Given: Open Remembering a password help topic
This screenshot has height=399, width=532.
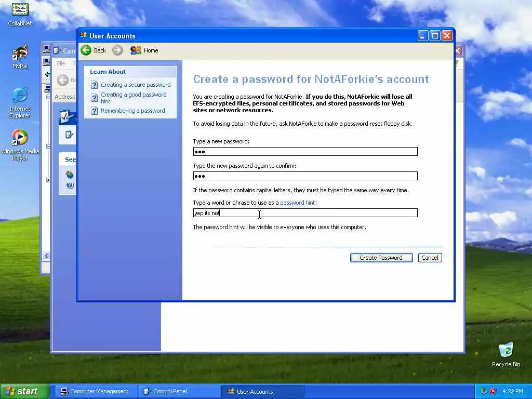Looking at the screenshot, I should (x=132, y=111).
